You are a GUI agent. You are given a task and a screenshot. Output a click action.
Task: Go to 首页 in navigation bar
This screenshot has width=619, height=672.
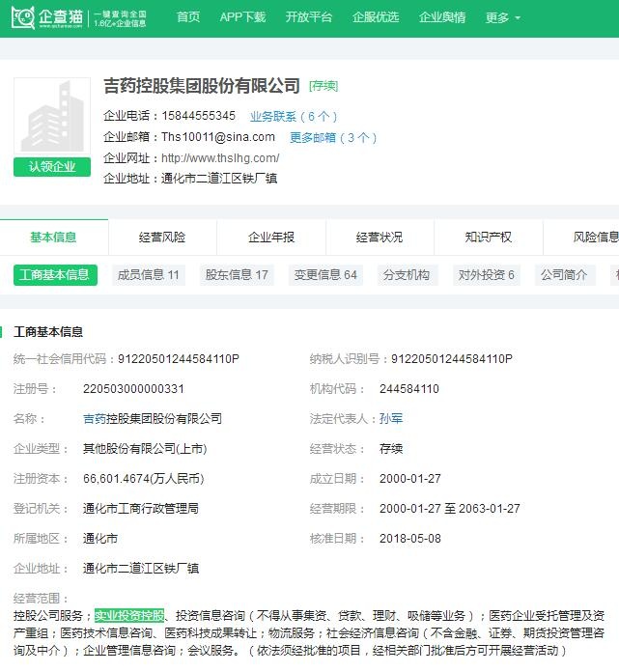click(188, 17)
